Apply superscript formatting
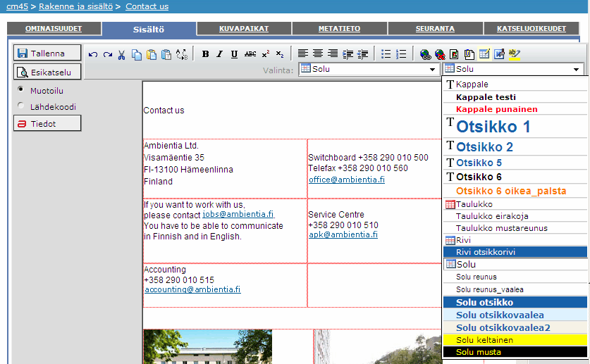590x364 pixels. 265,54
